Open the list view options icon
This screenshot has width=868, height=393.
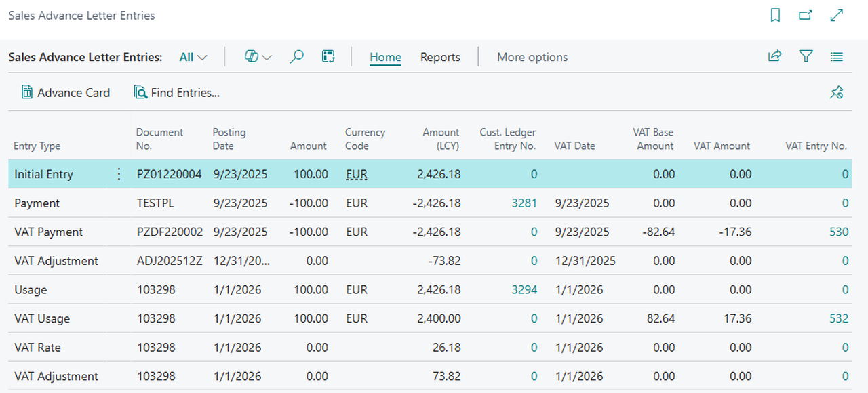tap(837, 57)
